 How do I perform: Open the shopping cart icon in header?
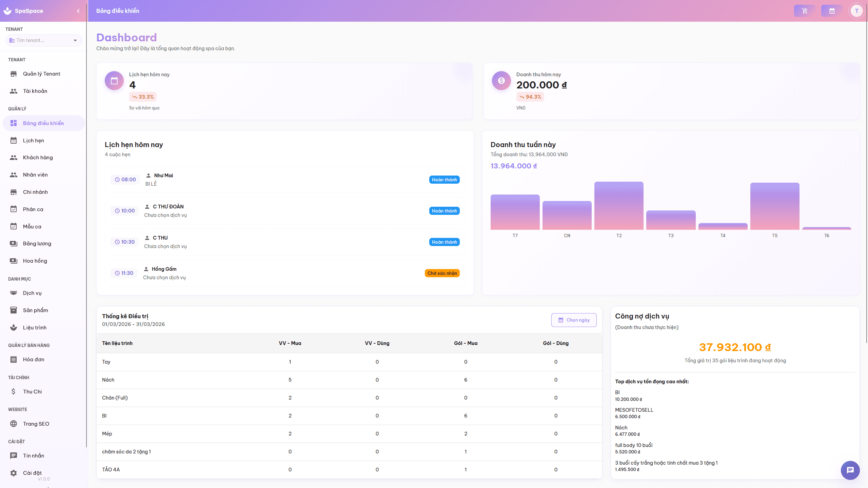tap(805, 11)
